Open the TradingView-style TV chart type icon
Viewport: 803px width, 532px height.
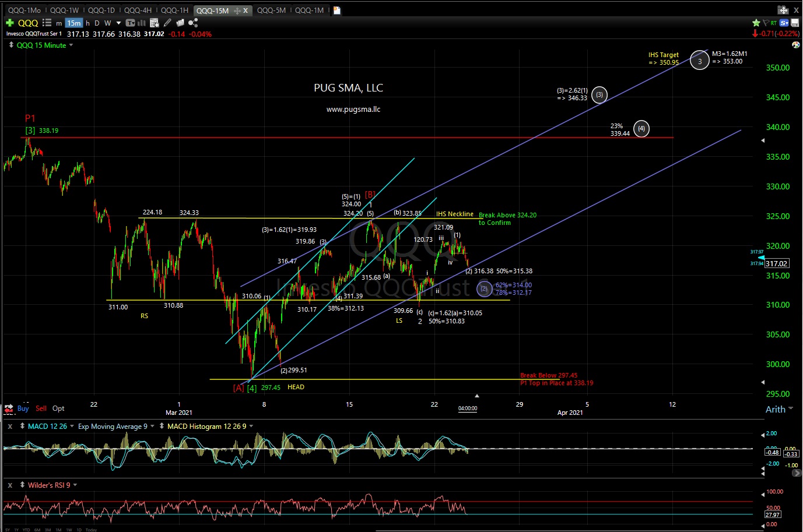coord(130,23)
